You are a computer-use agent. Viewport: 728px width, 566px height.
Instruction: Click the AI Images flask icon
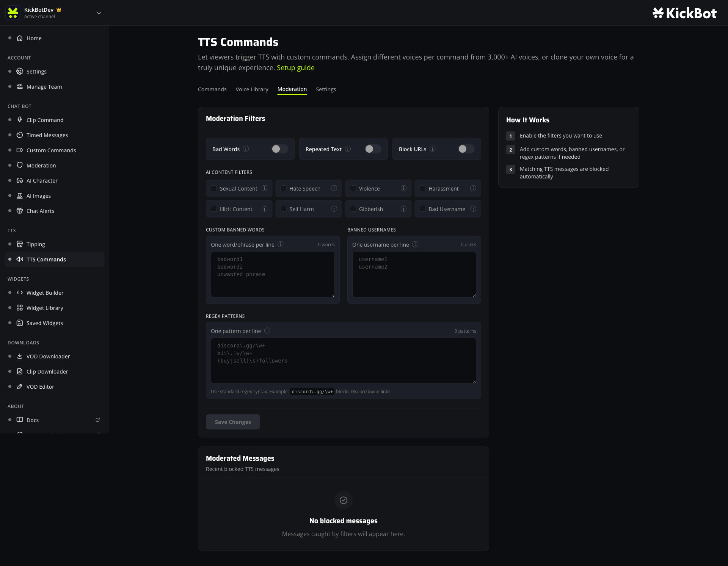tap(20, 196)
